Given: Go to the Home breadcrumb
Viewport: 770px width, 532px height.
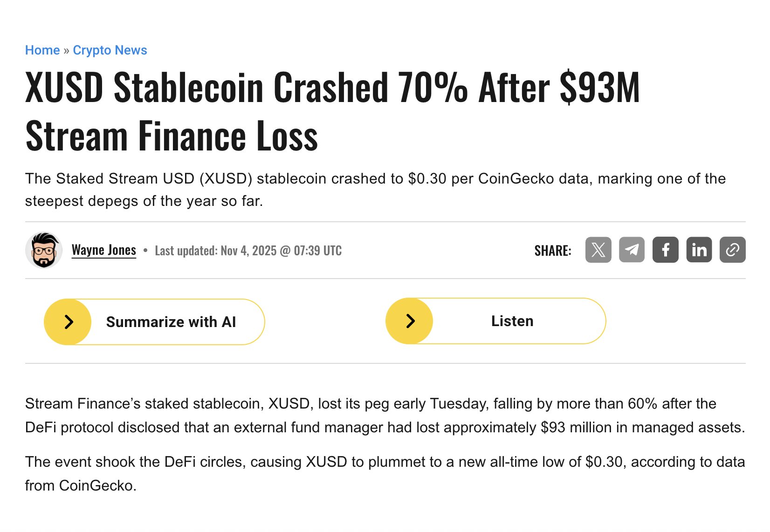Looking at the screenshot, I should 42,50.
